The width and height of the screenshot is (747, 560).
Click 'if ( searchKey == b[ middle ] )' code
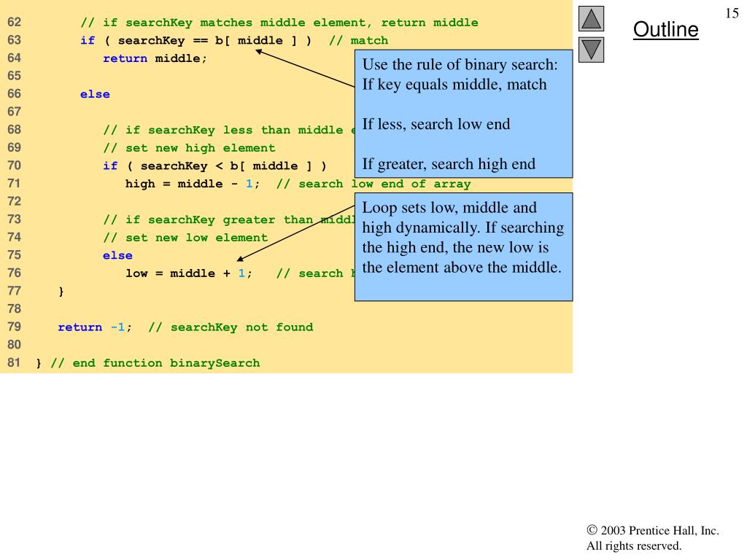[x=196, y=41]
